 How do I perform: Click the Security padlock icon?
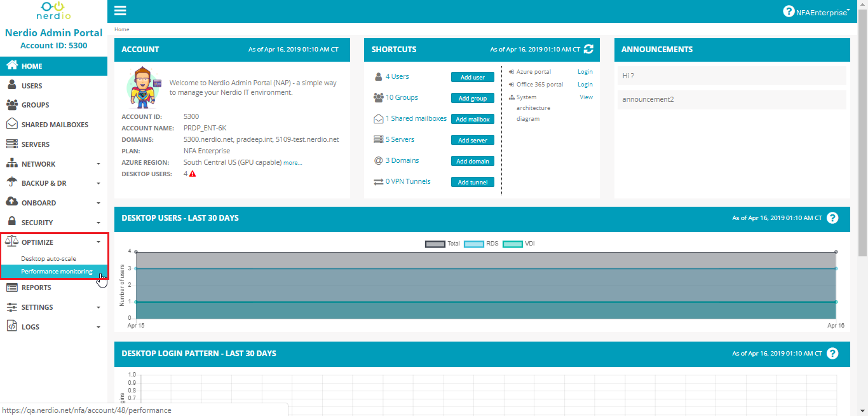point(11,222)
